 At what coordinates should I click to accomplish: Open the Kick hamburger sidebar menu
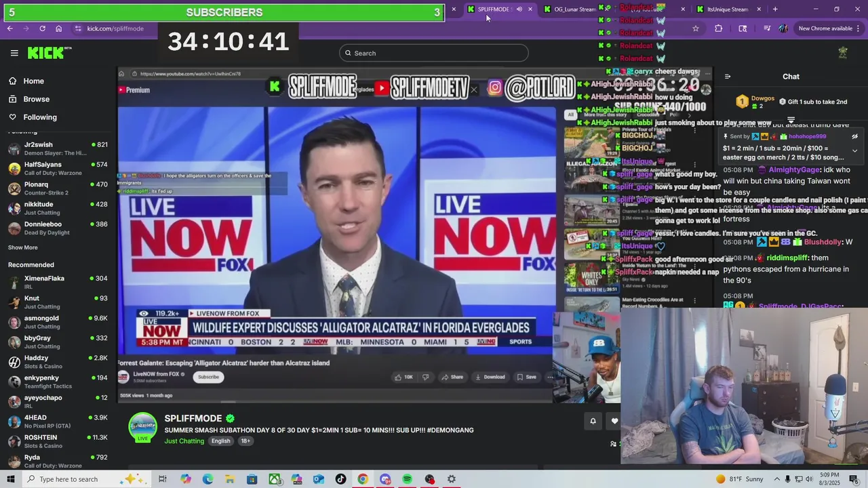(14, 53)
